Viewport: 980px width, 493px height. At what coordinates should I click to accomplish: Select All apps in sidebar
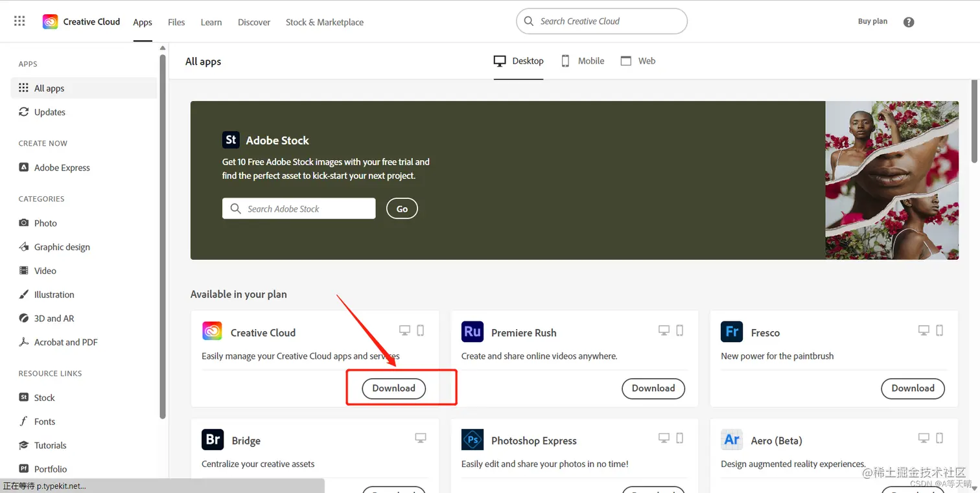(84, 88)
